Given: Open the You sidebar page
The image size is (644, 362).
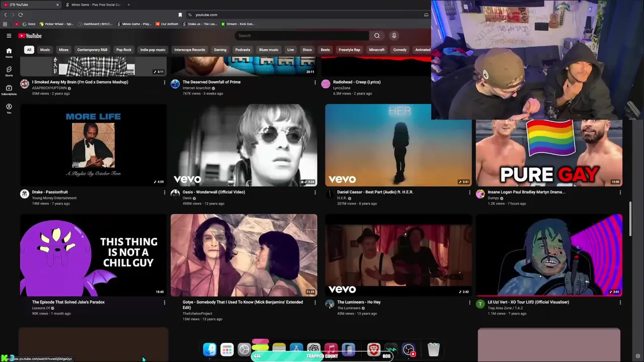Looking at the screenshot, I should 9,108.
